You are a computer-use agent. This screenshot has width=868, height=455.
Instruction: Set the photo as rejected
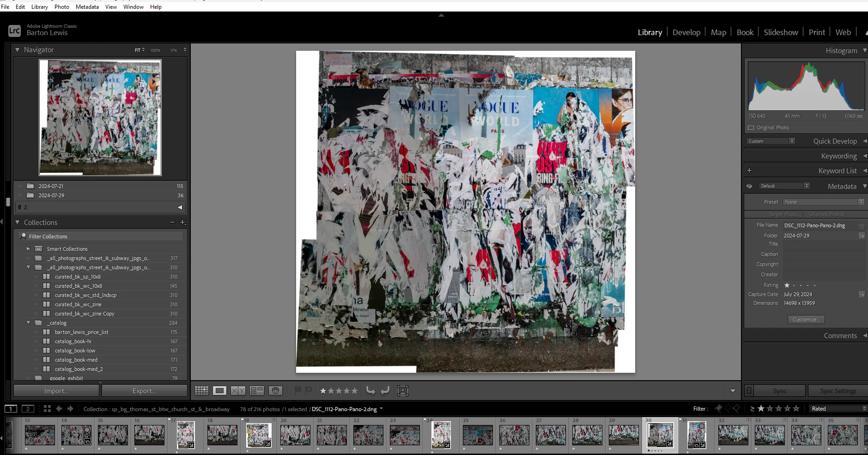[309, 390]
